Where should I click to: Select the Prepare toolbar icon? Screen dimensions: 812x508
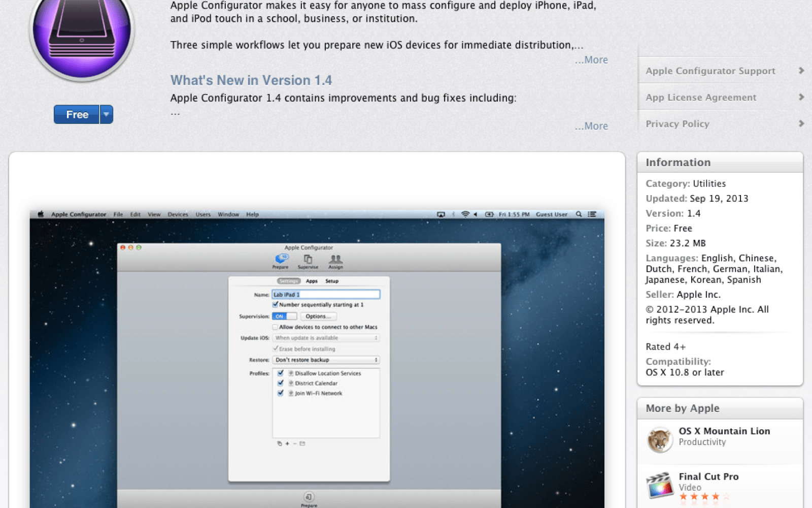pyautogui.click(x=281, y=260)
